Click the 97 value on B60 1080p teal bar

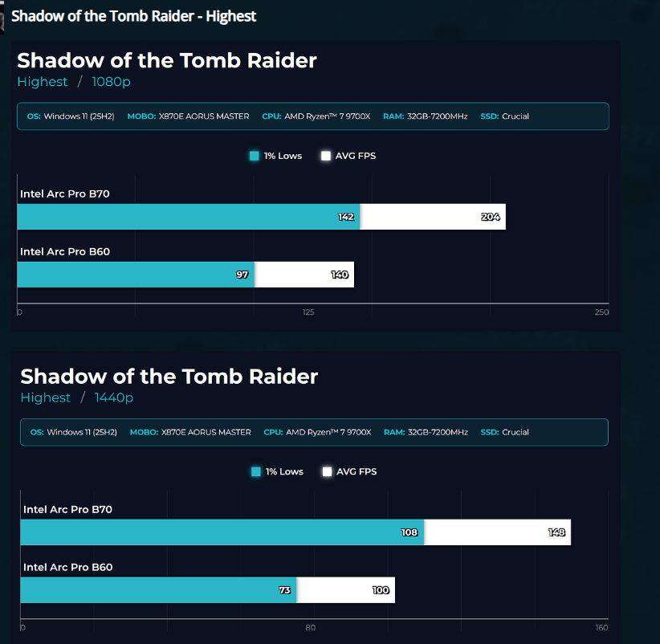tap(242, 275)
